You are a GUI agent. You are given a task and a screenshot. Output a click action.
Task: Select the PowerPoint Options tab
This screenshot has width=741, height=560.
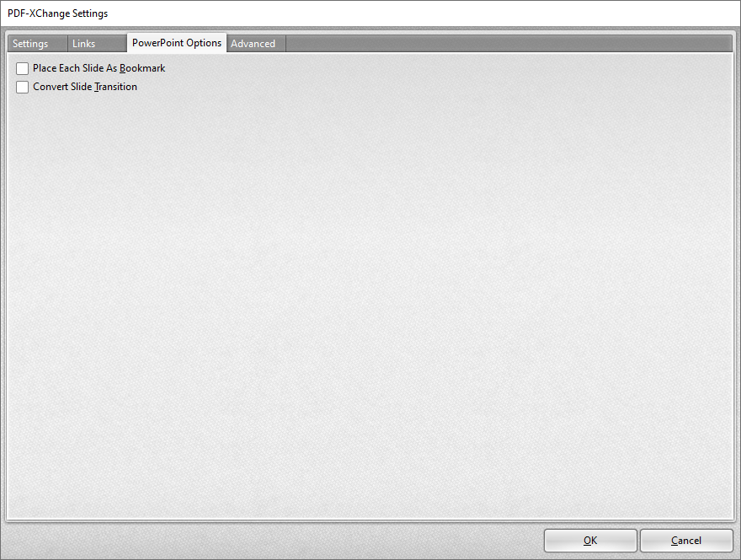tap(176, 43)
